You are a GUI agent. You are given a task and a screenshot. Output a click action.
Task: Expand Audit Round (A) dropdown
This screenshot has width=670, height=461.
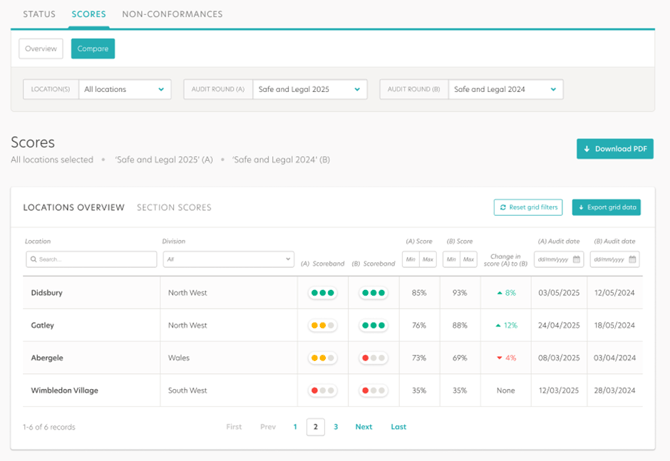(x=309, y=89)
